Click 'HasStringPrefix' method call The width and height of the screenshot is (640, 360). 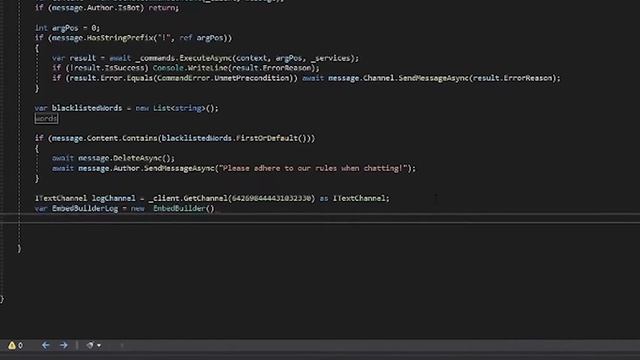click(120, 38)
